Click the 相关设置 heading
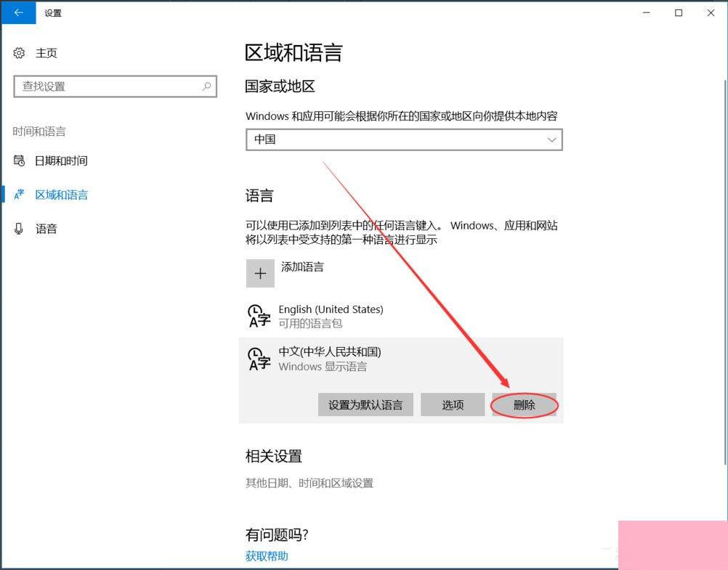The height and width of the screenshot is (570, 728). (x=273, y=456)
